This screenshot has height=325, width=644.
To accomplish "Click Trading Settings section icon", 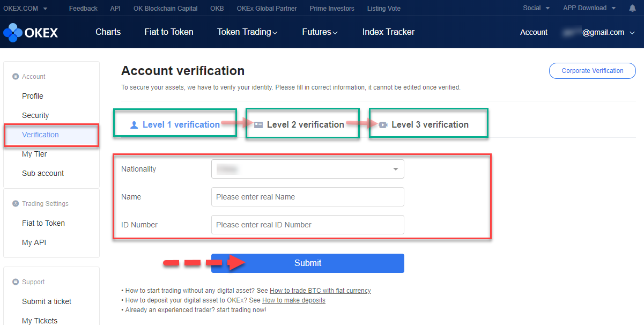I will 16,204.
